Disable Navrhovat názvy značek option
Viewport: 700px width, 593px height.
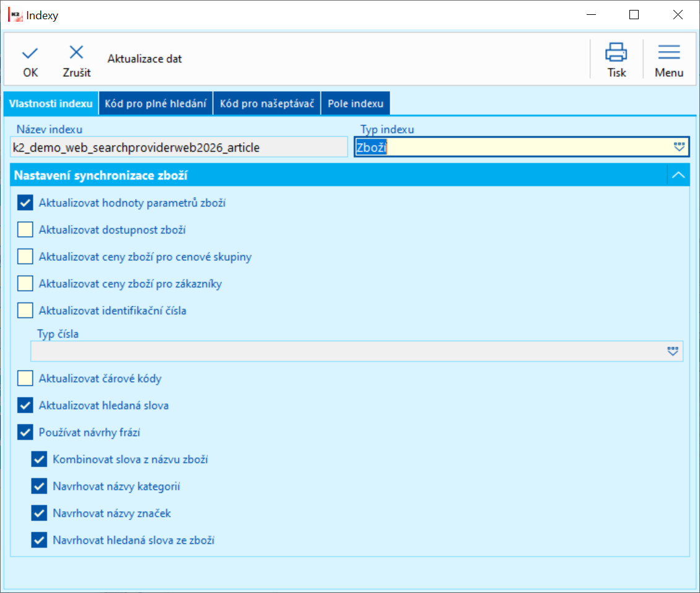pyautogui.click(x=40, y=513)
